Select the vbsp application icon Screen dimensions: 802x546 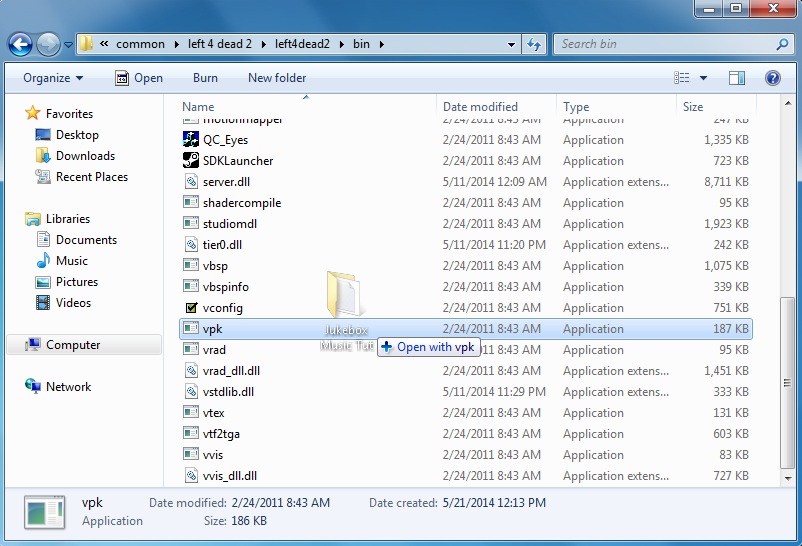tap(191, 265)
